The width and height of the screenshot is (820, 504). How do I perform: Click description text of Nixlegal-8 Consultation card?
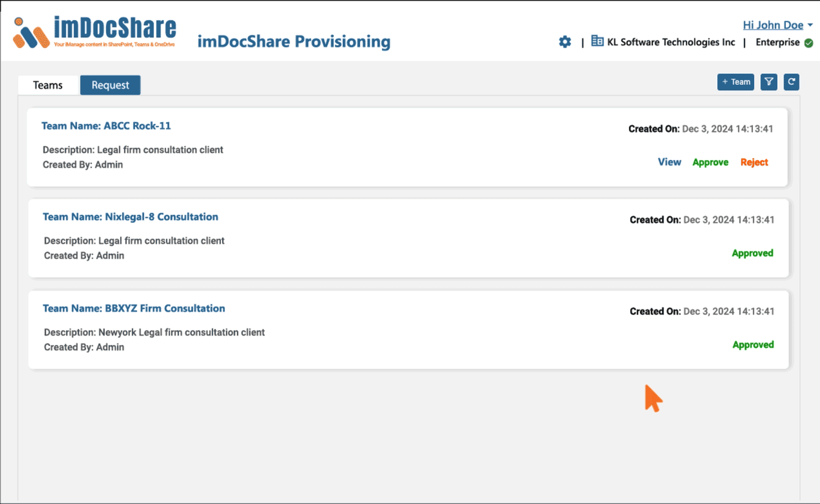134,241
